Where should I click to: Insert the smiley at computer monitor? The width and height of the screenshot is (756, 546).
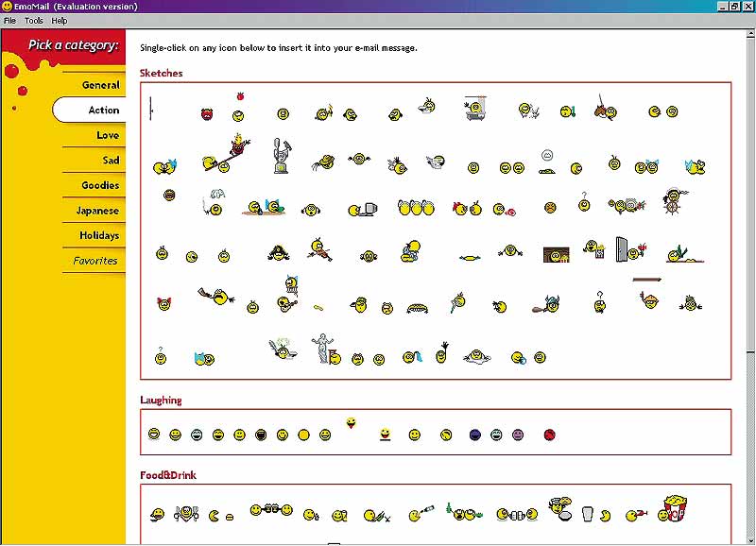coord(363,209)
